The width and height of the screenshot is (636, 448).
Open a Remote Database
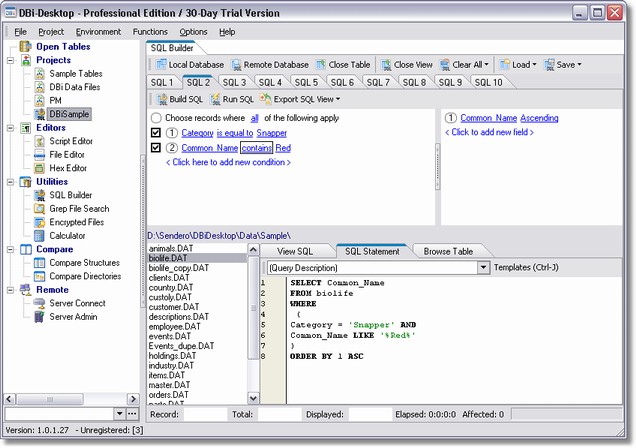(x=270, y=65)
